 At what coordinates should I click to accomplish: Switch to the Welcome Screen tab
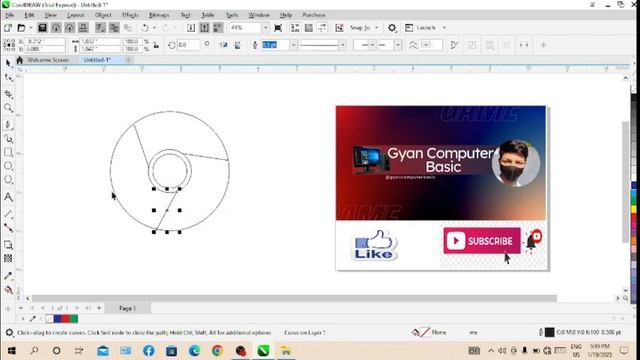coord(48,60)
